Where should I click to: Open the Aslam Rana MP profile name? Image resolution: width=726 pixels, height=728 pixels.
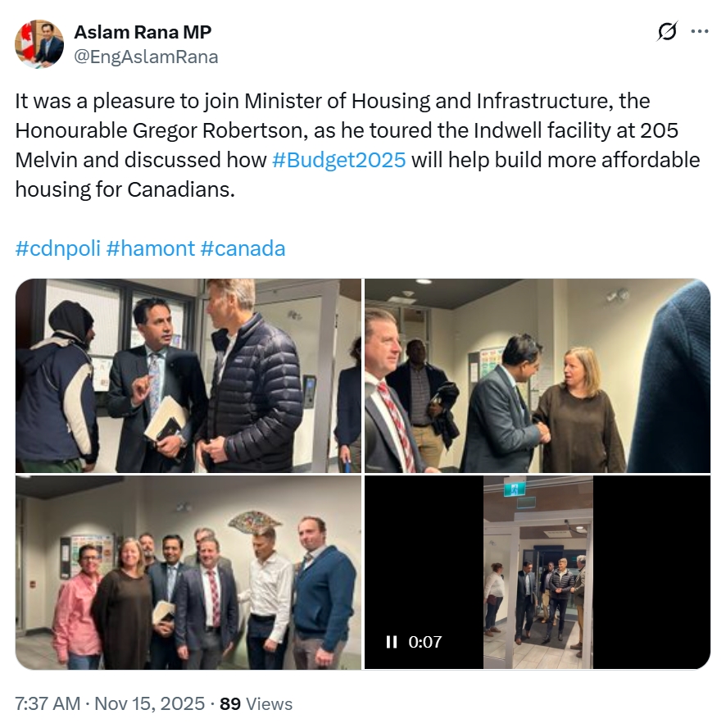[143, 32]
